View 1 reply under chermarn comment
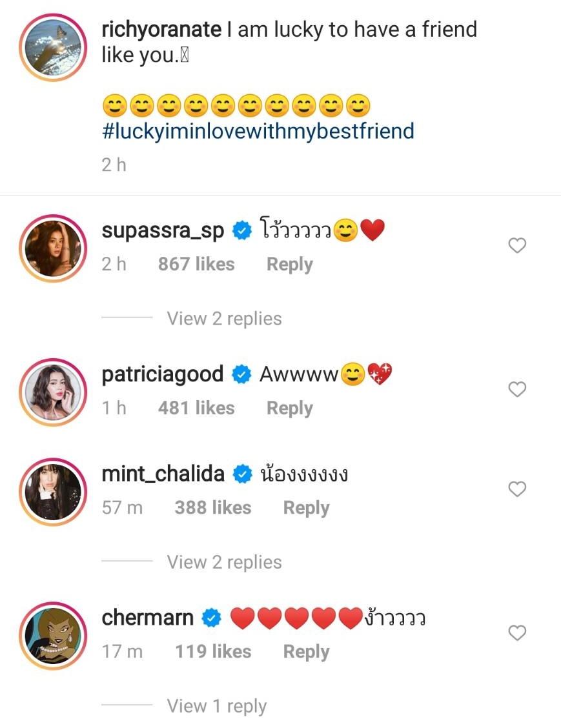 coord(216,706)
